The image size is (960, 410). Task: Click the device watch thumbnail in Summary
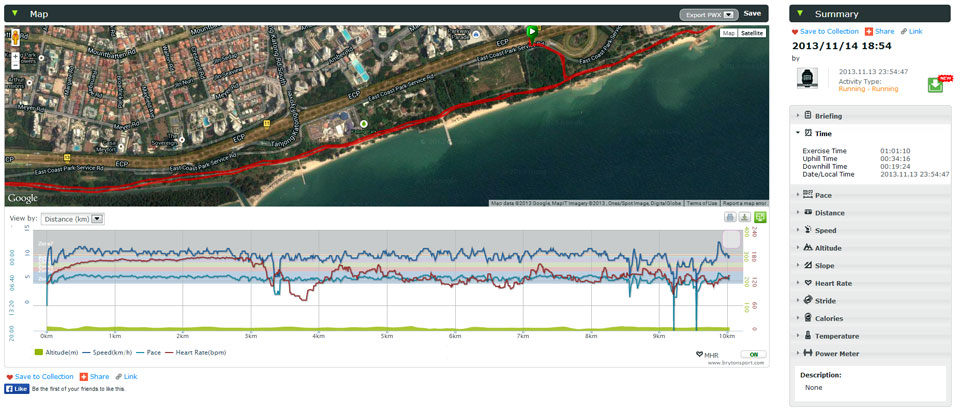(x=809, y=80)
